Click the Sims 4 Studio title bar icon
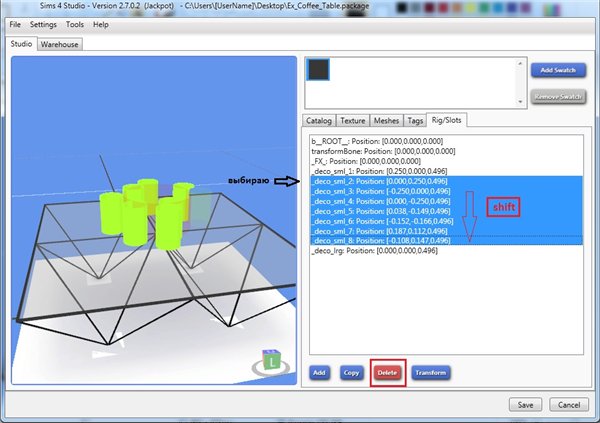This screenshot has width=600, height=423. click(8, 6)
